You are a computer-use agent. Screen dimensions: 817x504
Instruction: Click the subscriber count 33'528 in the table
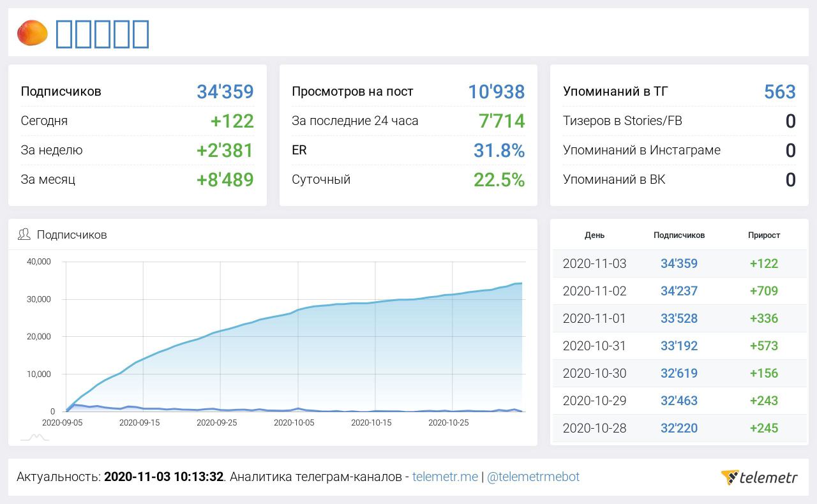tap(679, 318)
